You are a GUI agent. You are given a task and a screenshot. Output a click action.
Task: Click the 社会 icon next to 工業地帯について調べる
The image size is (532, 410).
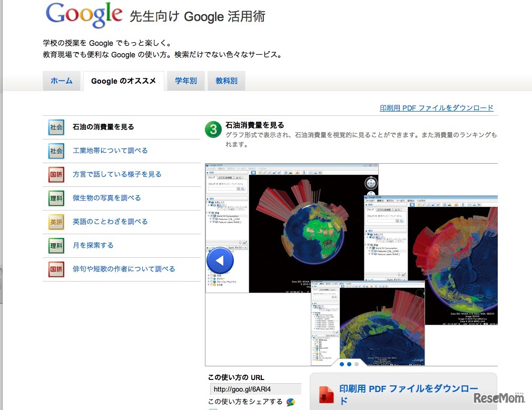click(56, 151)
